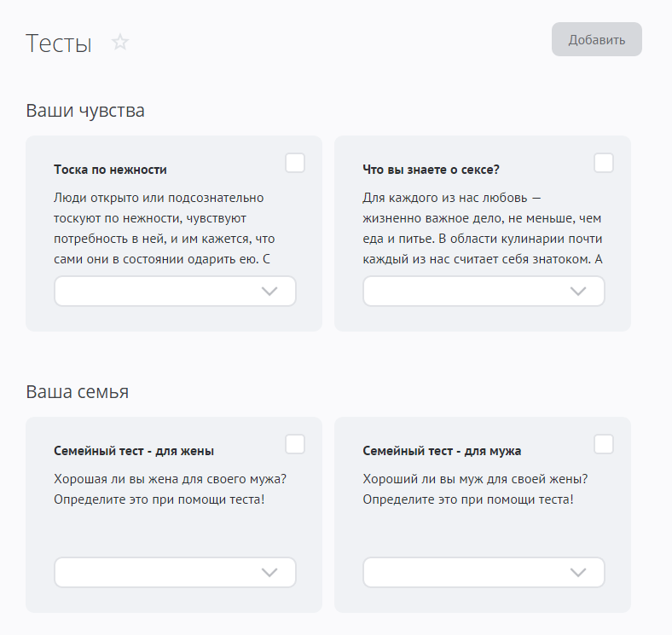Select checkbox on Семейный тест - для жены

click(295, 444)
